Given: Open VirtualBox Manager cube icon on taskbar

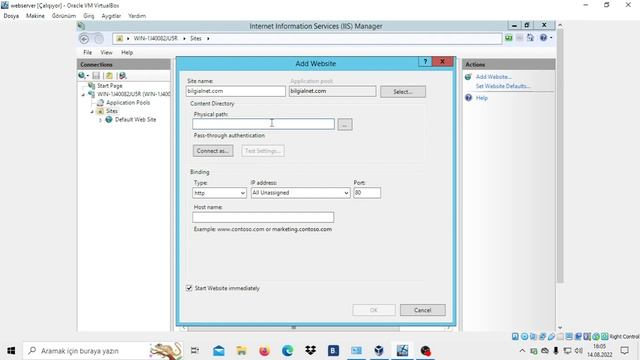Looking at the screenshot, I should [x=379, y=351].
